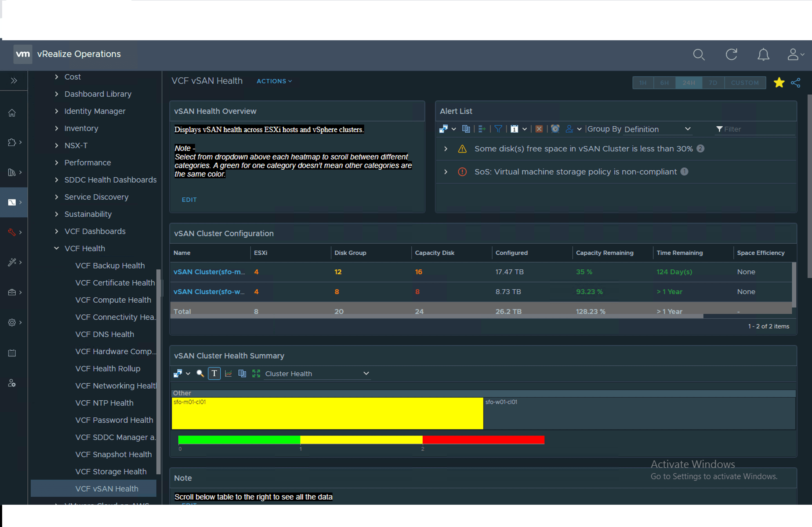
Task: Click the alert filter funnel icon
Action: click(498, 129)
